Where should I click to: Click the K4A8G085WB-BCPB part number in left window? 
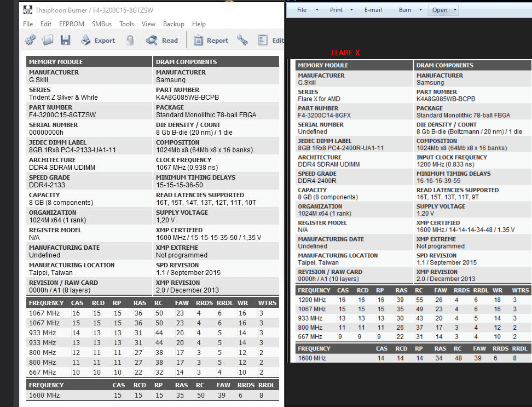[x=187, y=98]
